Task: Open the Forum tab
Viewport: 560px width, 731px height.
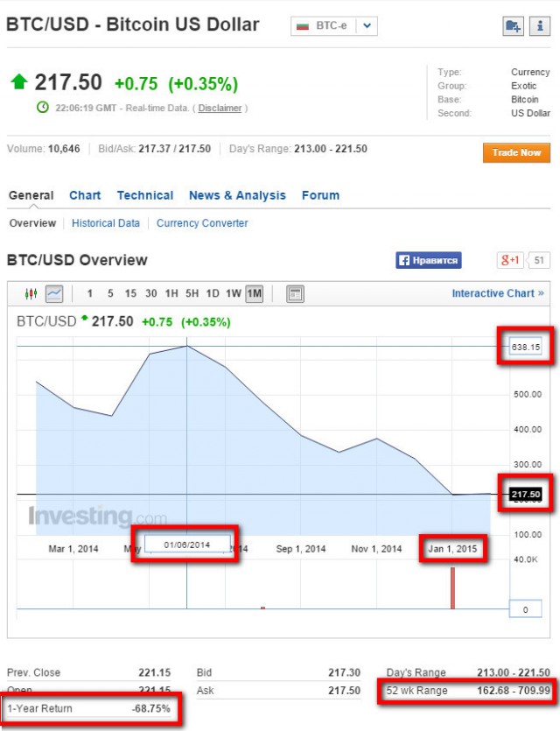Action: click(x=320, y=195)
